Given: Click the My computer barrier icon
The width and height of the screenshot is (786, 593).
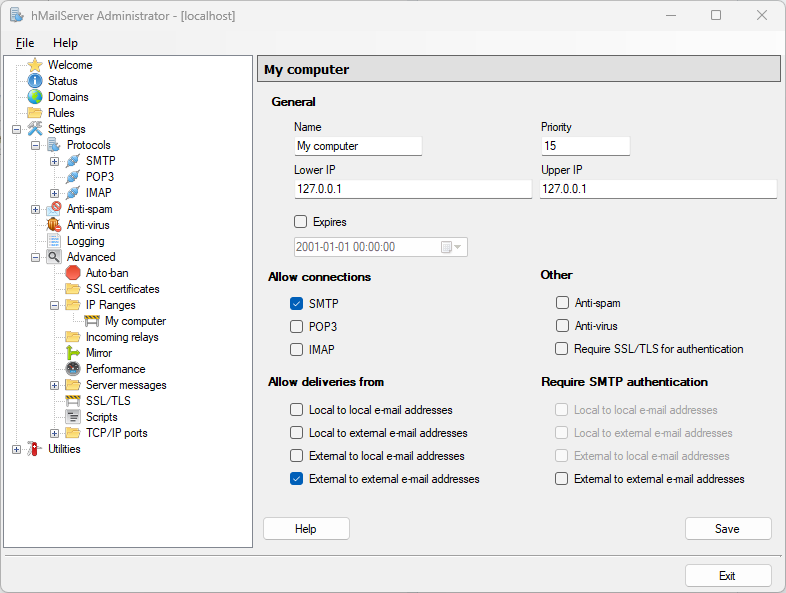Looking at the screenshot, I should (x=92, y=321).
